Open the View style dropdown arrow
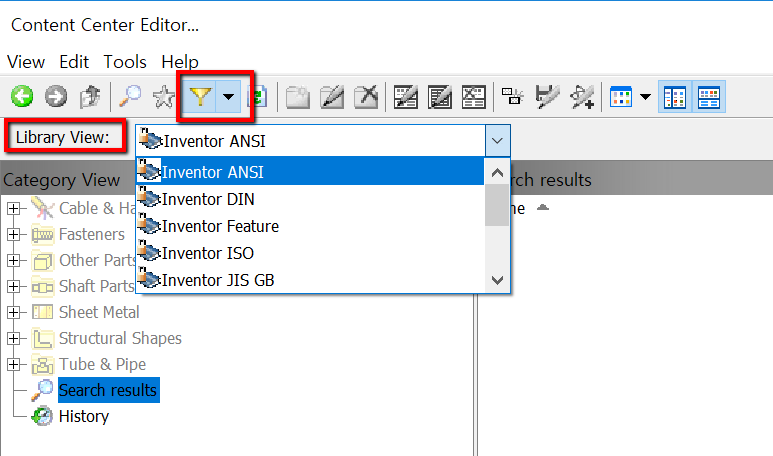Viewport: 773px width, 456px height. pyautogui.click(x=645, y=97)
